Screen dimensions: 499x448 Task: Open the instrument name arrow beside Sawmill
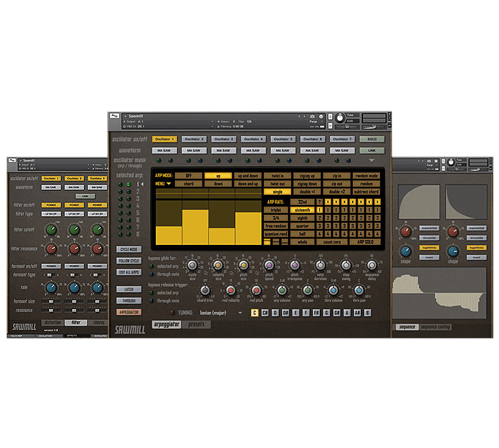(x=125, y=116)
